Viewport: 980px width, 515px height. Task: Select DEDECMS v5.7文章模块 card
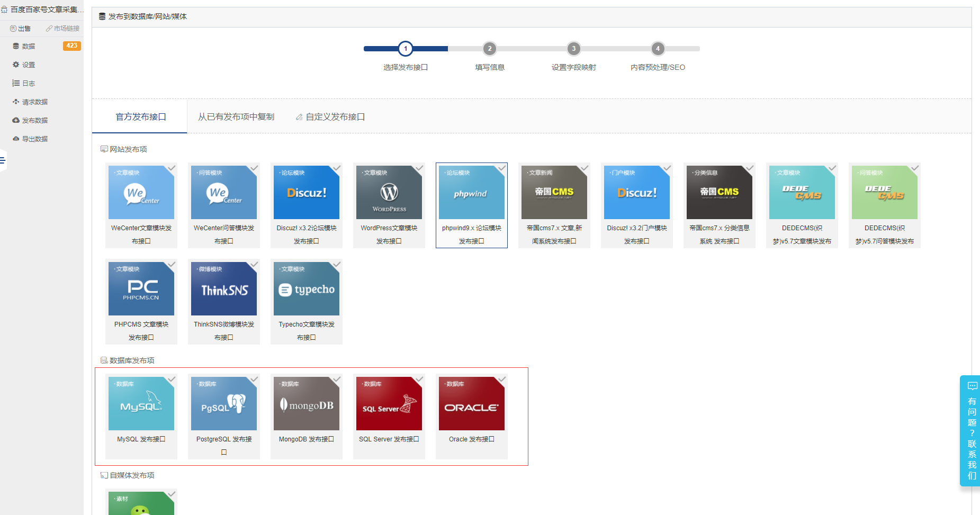click(x=802, y=205)
